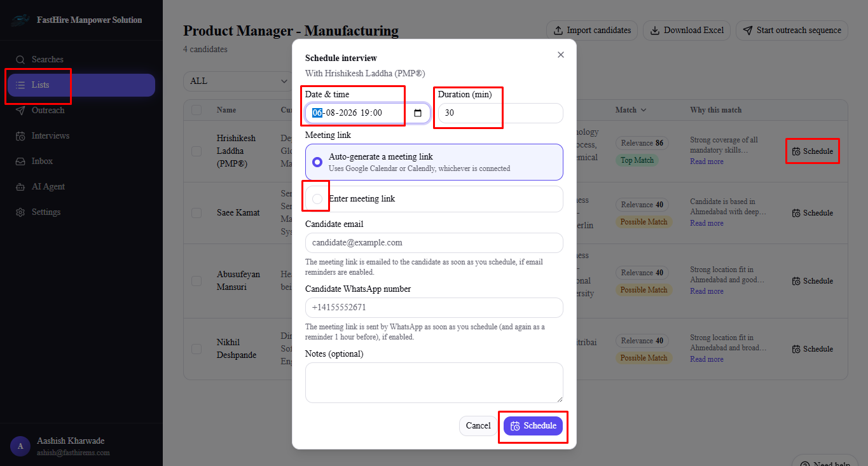Go to Interviews calendar icon in sidebar
This screenshot has width=868, height=466.
[21, 135]
